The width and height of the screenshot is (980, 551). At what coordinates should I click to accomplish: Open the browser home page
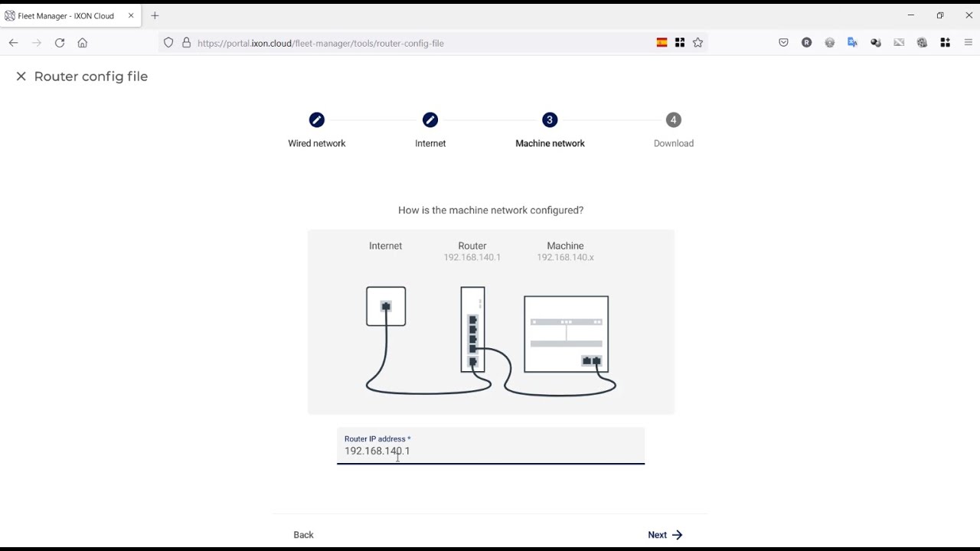[x=83, y=43]
